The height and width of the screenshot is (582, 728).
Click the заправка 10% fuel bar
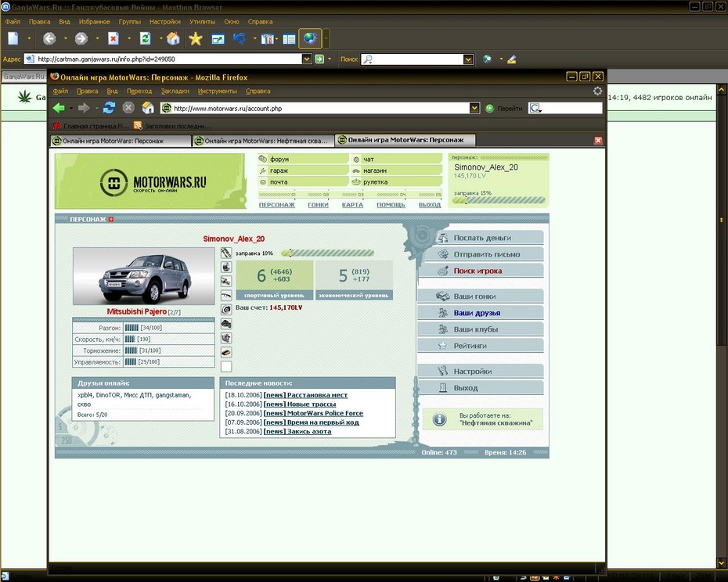327,253
